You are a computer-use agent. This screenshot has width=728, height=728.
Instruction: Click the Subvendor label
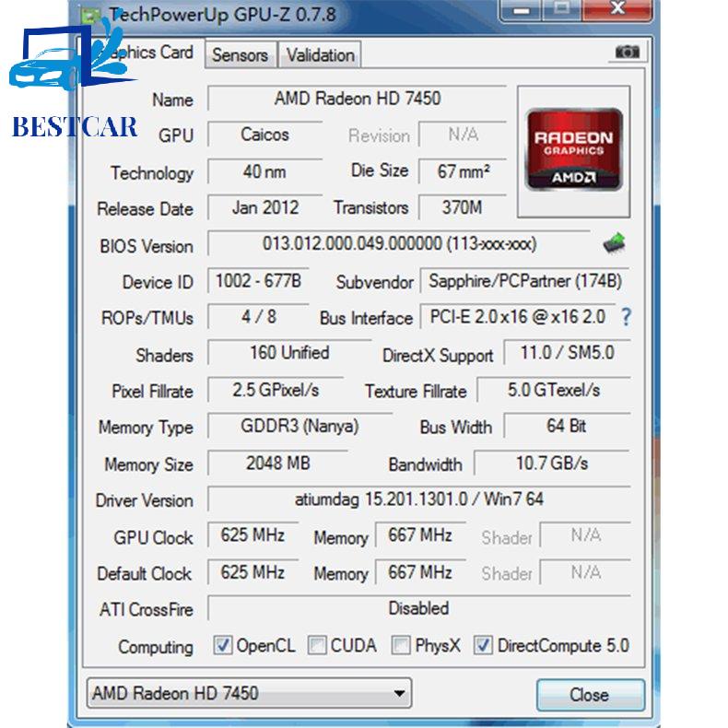point(375,282)
